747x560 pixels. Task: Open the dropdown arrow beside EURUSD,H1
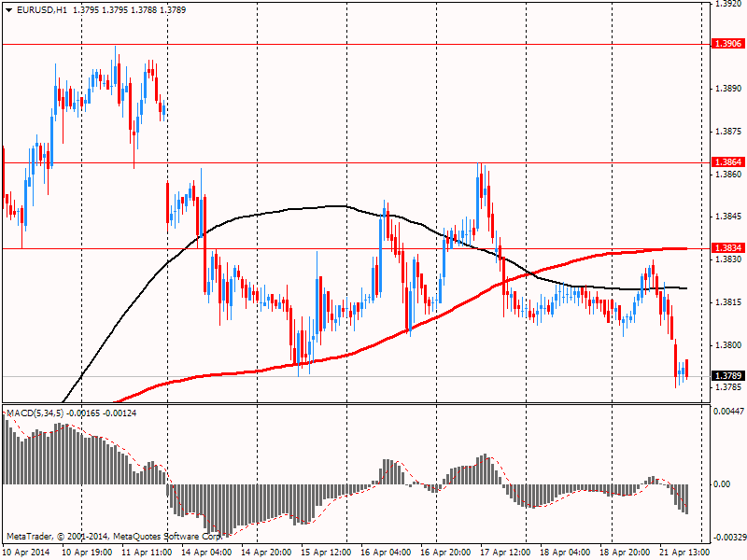pyautogui.click(x=9, y=10)
